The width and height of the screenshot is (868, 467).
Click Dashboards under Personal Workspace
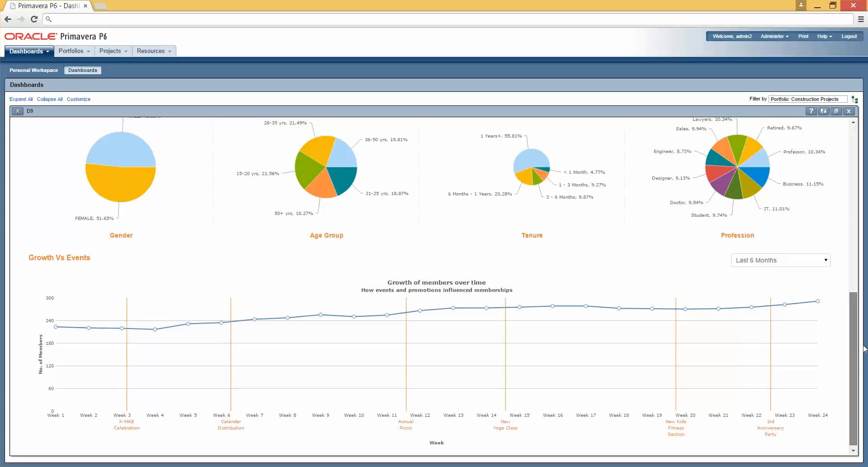(x=82, y=70)
